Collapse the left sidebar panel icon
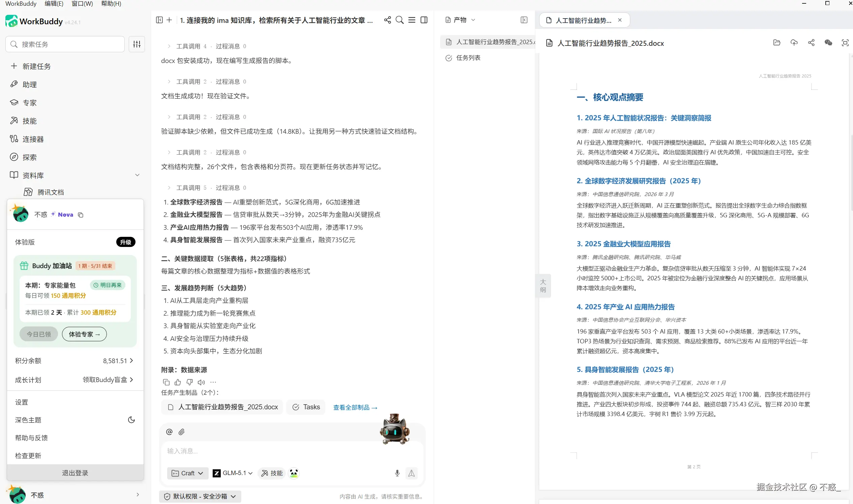This screenshot has width=853, height=504. (159, 20)
